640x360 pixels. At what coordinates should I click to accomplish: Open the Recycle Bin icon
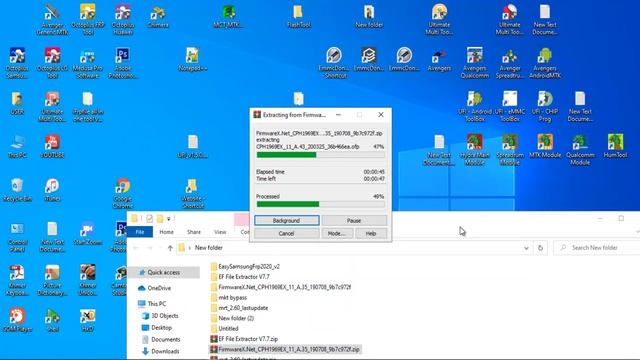click(x=17, y=190)
